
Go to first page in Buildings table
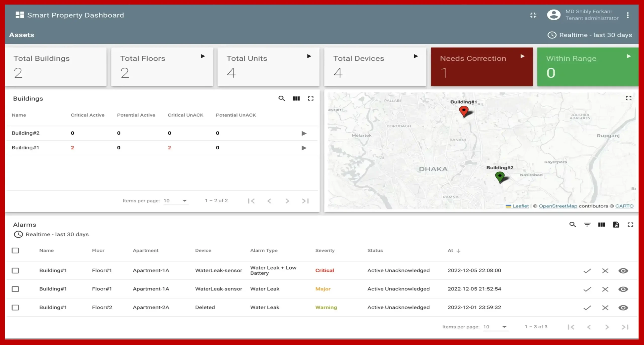(x=251, y=201)
